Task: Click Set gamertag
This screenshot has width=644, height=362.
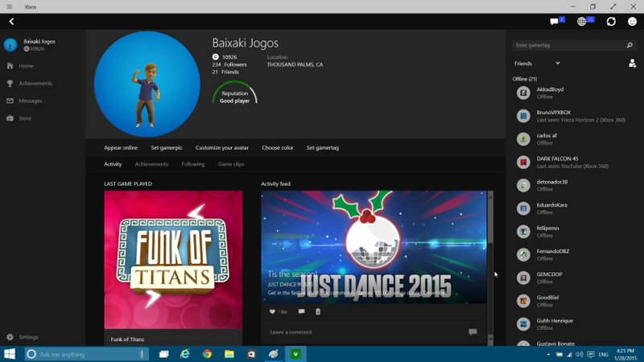Action: (x=323, y=148)
